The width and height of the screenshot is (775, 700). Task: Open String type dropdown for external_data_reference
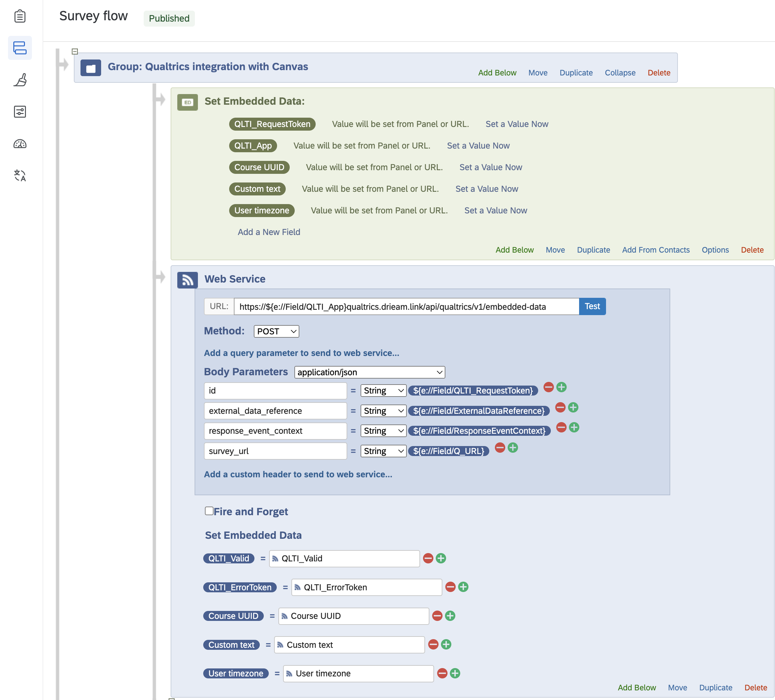383,411
